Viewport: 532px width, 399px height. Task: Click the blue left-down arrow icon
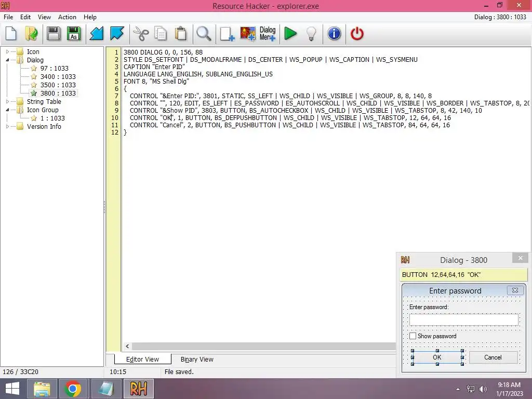click(x=96, y=34)
